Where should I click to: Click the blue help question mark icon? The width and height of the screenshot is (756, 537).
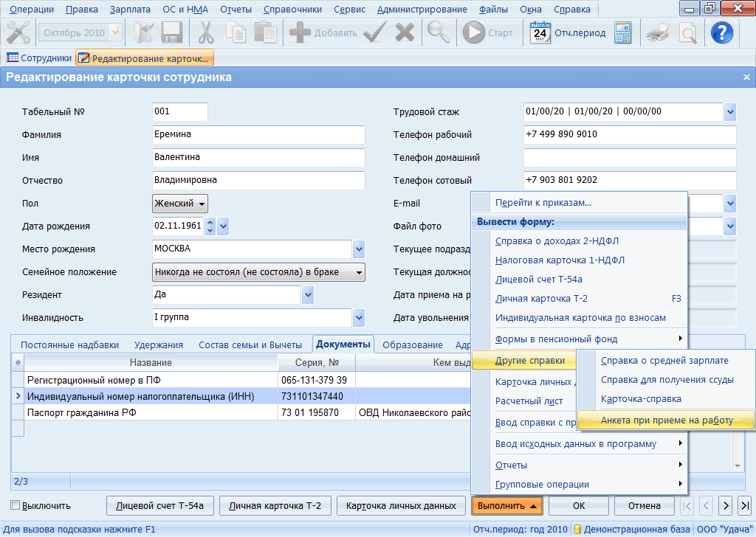click(x=721, y=32)
